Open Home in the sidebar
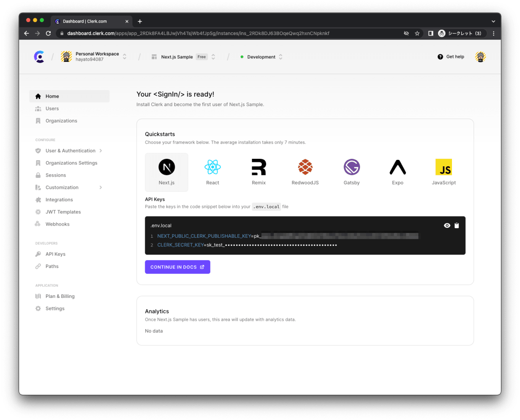520x420 pixels. 69,96
